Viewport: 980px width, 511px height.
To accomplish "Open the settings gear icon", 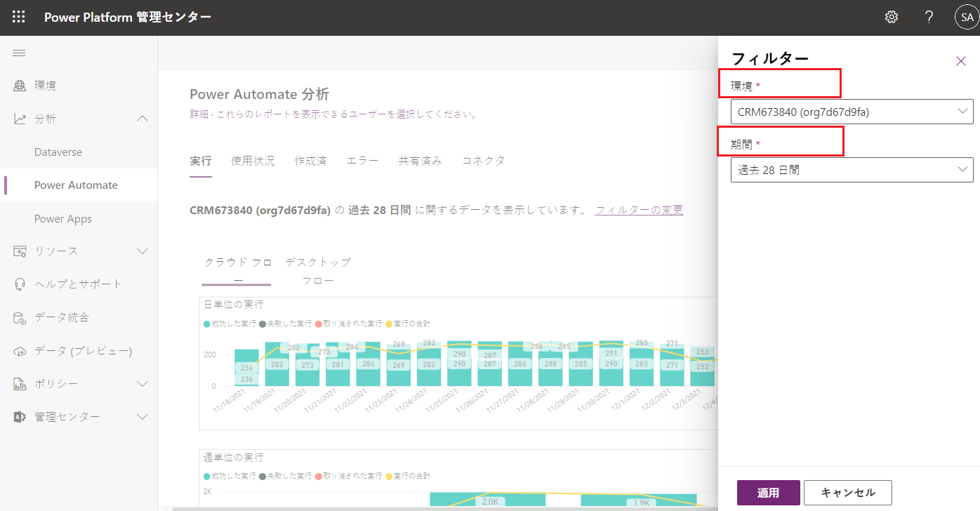I will tap(892, 17).
